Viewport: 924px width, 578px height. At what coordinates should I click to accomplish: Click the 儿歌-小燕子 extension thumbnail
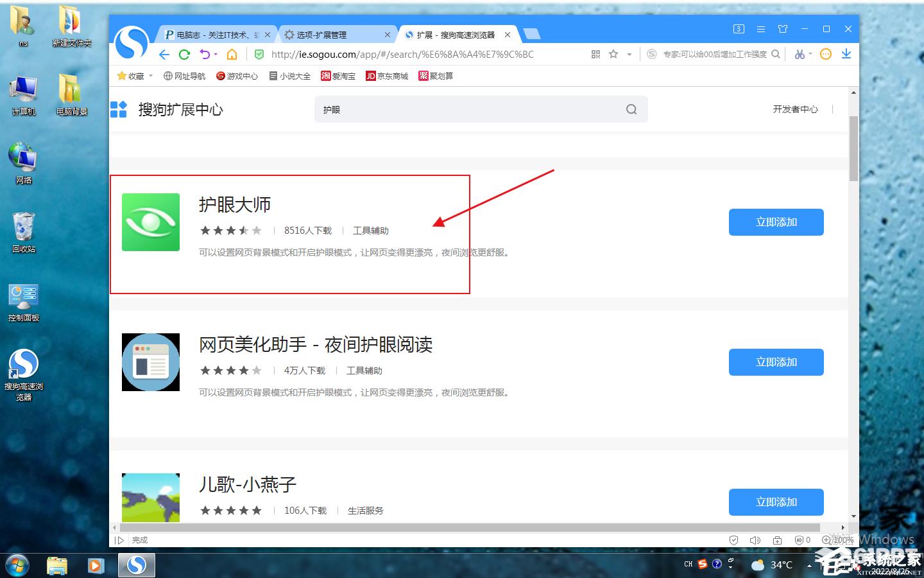(x=151, y=498)
